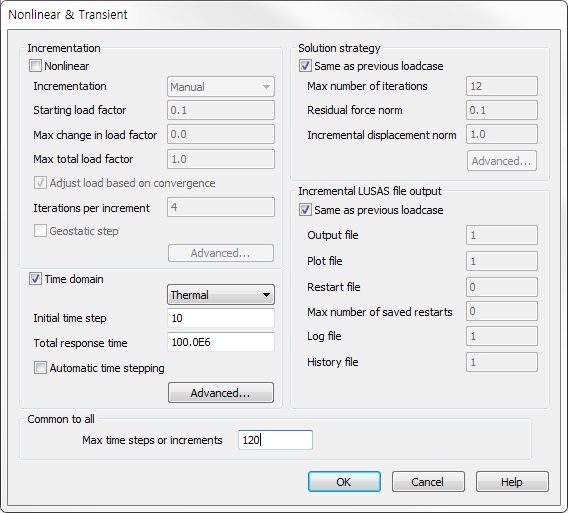This screenshot has width=568, height=513.
Task: Uncheck the Time domain checkbox
Action: click(35, 279)
